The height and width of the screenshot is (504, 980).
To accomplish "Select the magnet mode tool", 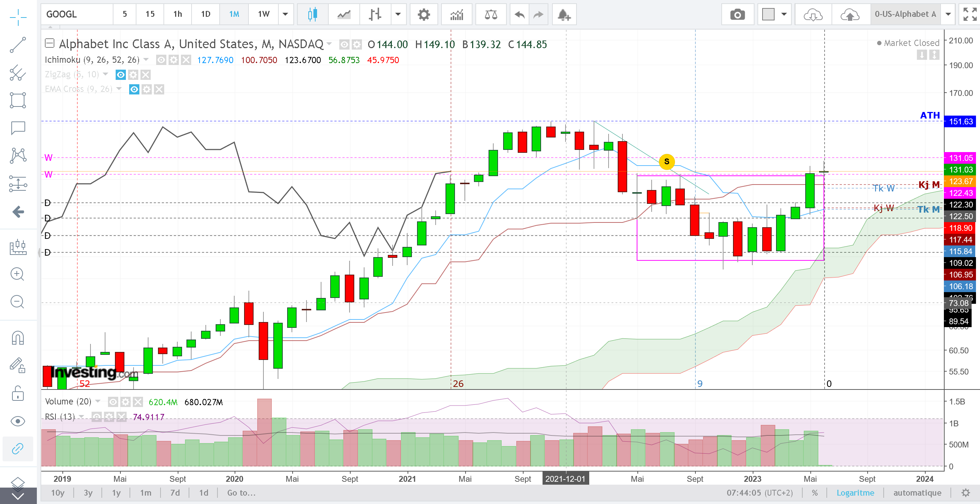I will point(18,338).
